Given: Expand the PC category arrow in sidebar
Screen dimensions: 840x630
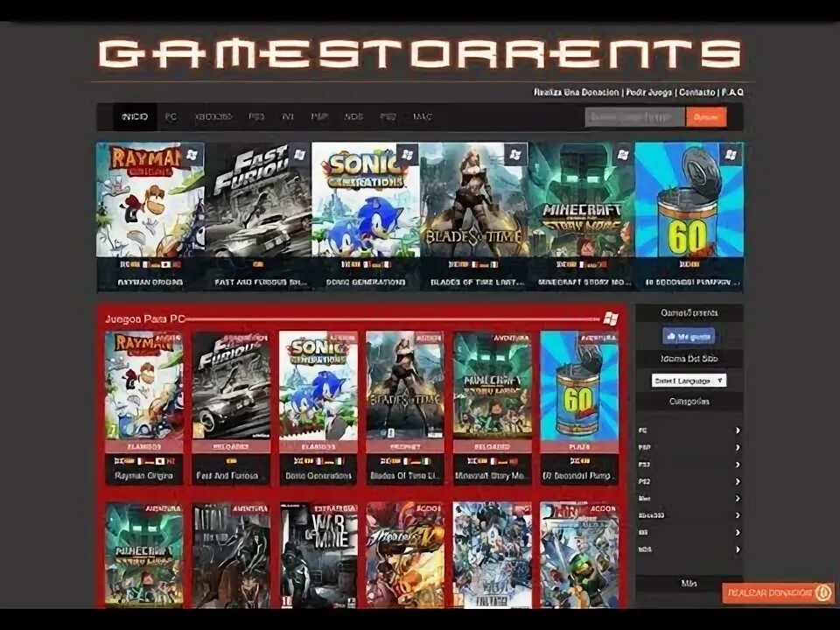Looking at the screenshot, I should (738, 430).
